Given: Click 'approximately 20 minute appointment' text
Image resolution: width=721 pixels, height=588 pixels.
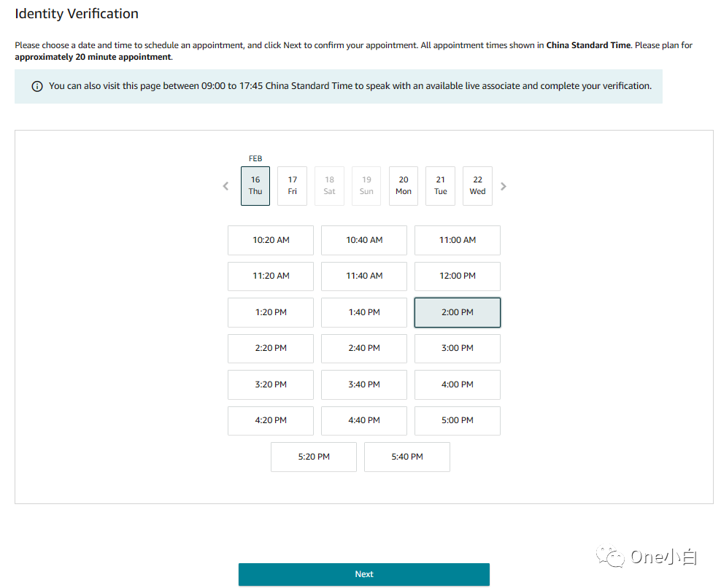Looking at the screenshot, I should [x=93, y=57].
